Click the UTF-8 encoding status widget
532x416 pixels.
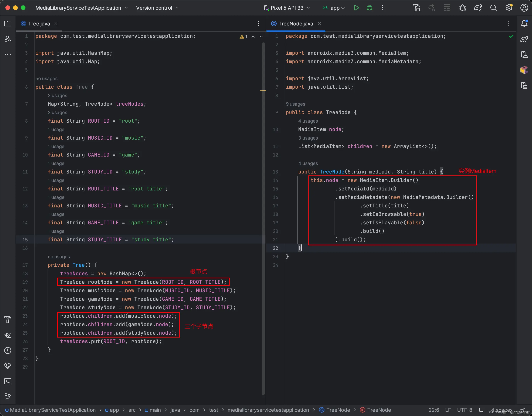pyautogui.click(x=464, y=410)
